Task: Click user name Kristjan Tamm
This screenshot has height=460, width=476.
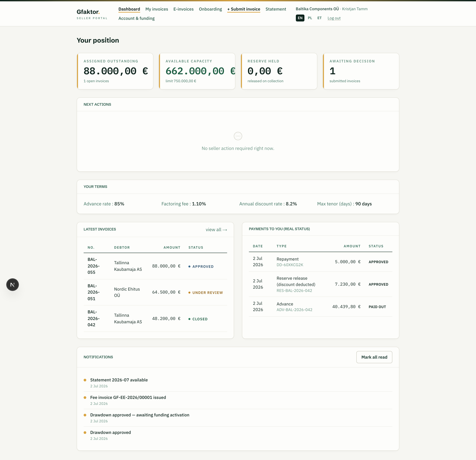Action: coord(355,9)
